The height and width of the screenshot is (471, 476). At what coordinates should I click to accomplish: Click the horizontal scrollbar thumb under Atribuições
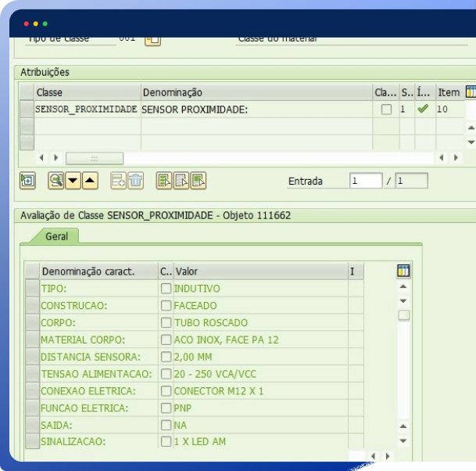[x=94, y=158]
